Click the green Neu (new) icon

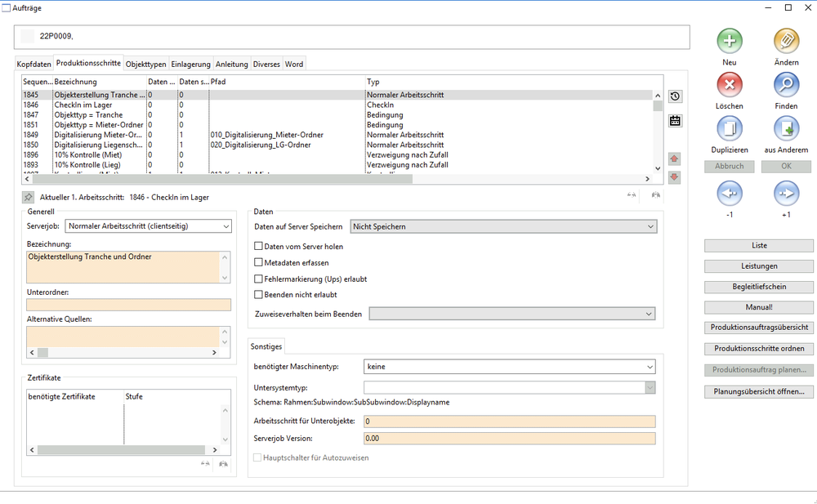tap(729, 41)
